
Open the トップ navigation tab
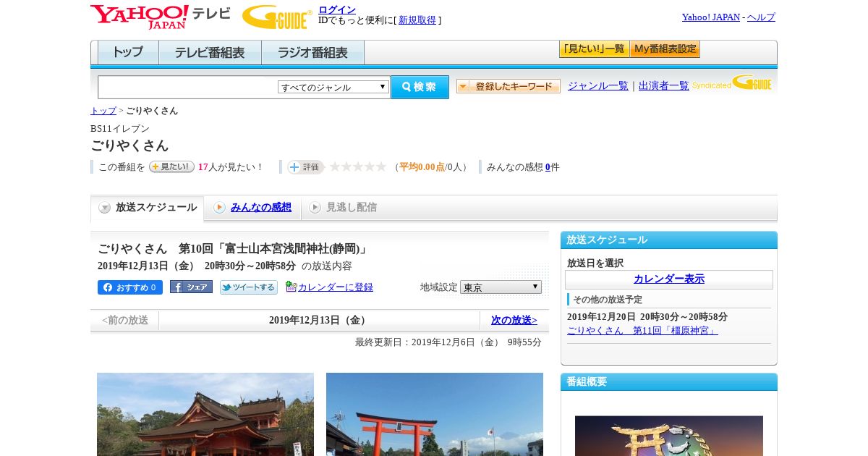coord(128,53)
